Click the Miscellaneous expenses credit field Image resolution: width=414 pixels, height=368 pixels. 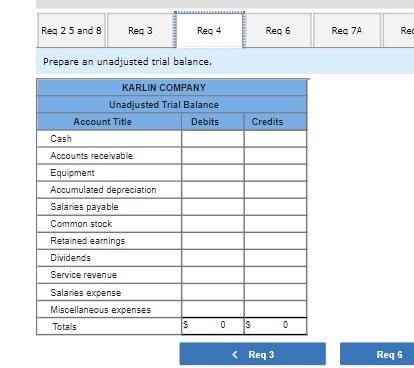click(275, 309)
